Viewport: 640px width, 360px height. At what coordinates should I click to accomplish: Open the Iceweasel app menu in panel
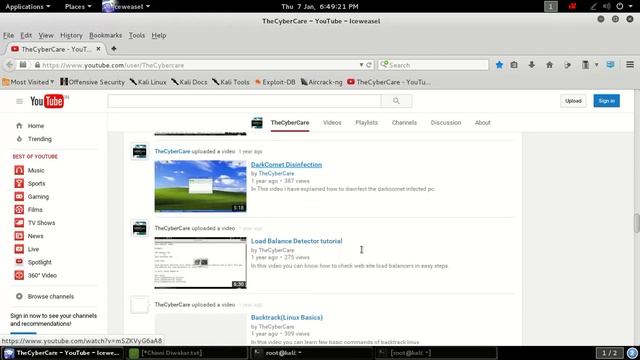point(127,7)
